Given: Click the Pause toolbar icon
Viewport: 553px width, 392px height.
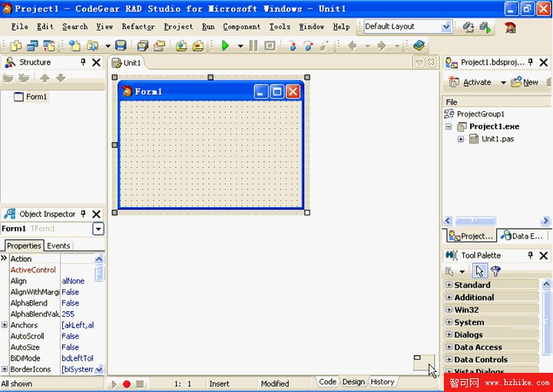Looking at the screenshot, I should click(x=253, y=45).
